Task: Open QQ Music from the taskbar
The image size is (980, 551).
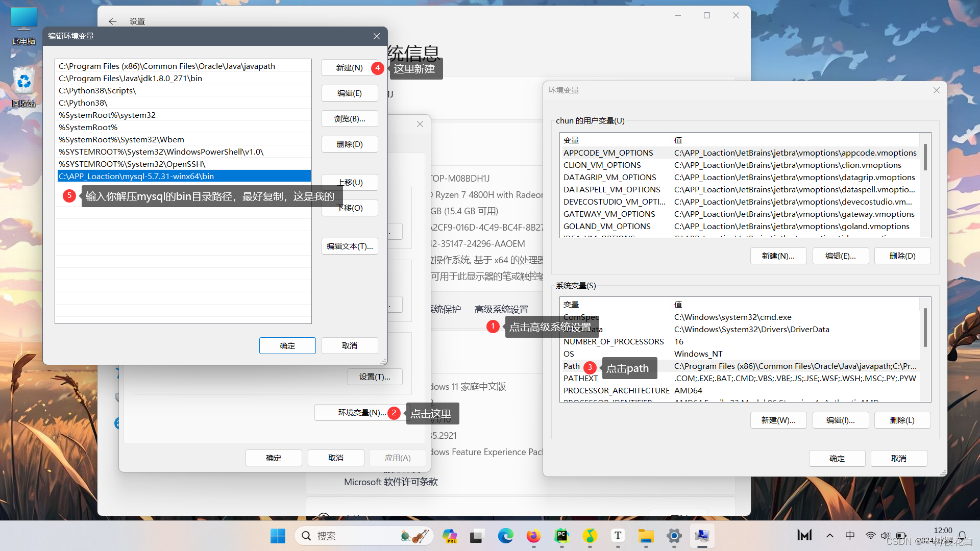Action: tap(590, 536)
